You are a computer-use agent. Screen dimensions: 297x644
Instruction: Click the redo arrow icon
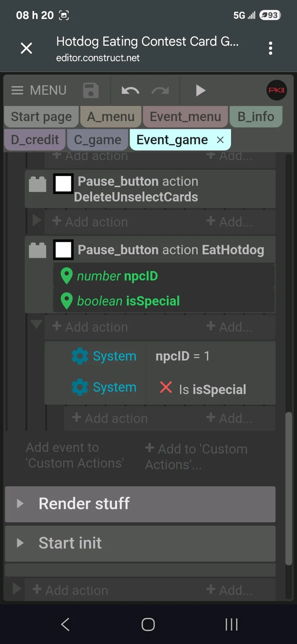tap(160, 90)
